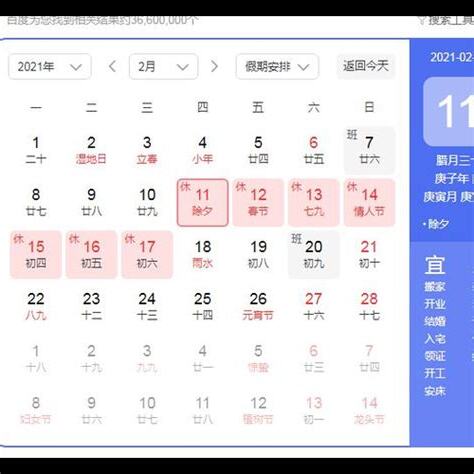The width and height of the screenshot is (474, 474).
Task: Select February 21 初十
Action: (x=369, y=254)
